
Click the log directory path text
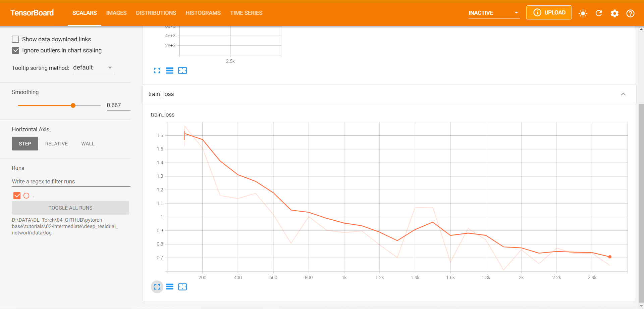coord(65,226)
